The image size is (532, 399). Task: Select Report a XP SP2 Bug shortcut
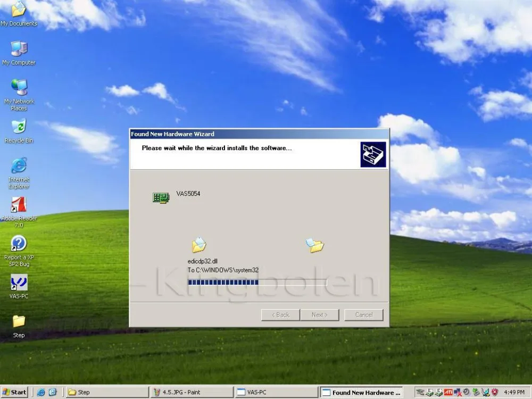(19, 251)
